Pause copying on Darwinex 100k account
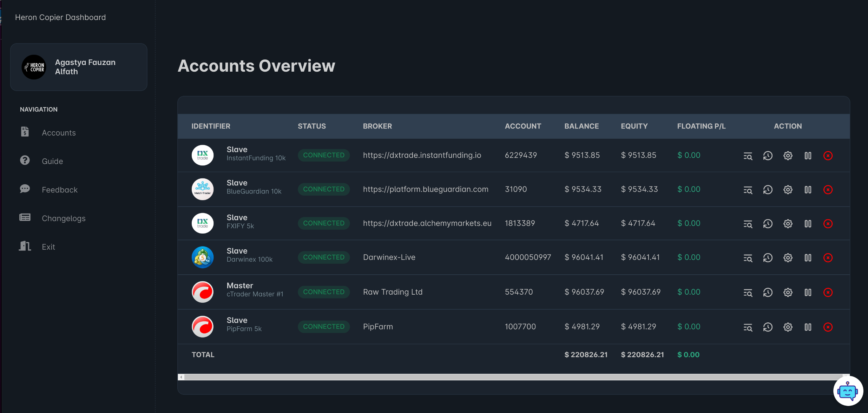The image size is (868, 413). coord(808,258)
